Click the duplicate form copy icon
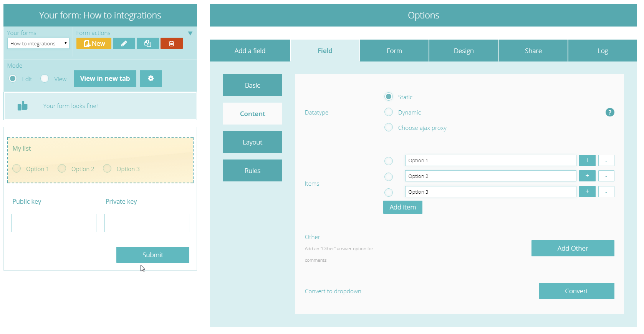 (148, 43)
